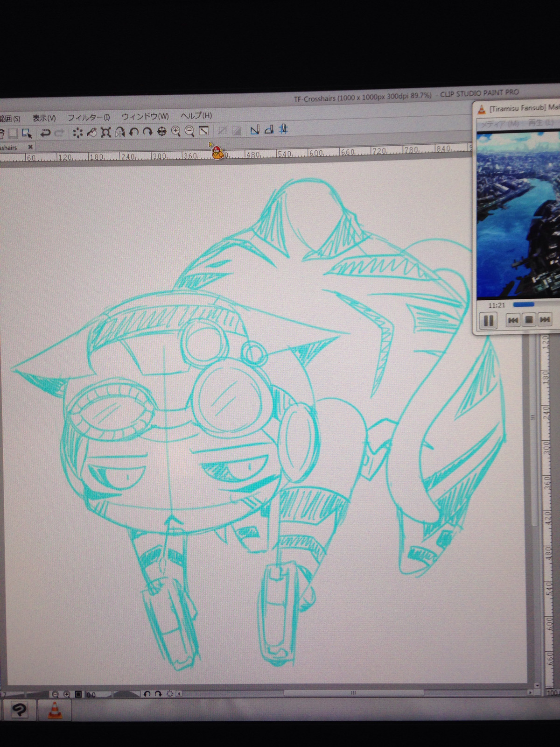Screen dimensions: 560x747
Task: Select the Fill bucket toolbar icon
Action: pos(91,133)
